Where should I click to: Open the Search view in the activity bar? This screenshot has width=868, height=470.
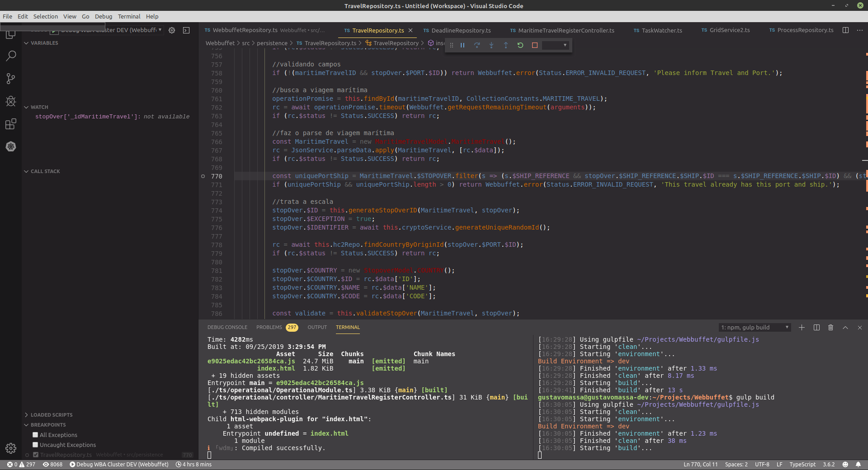[x=11, y=56]
